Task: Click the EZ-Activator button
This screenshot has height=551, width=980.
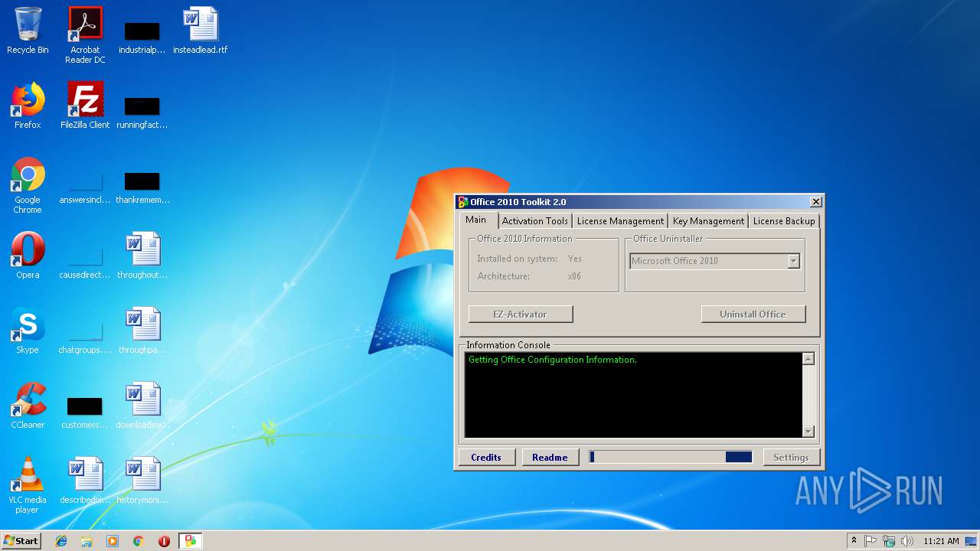Action: [521, 314]
